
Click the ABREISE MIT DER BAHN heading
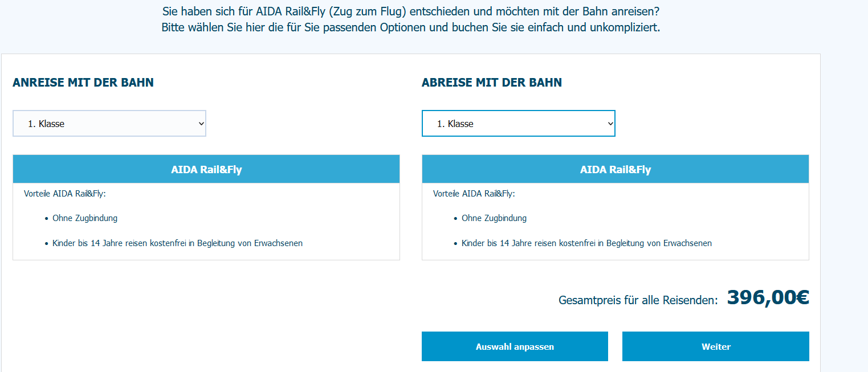click(492, 83)
